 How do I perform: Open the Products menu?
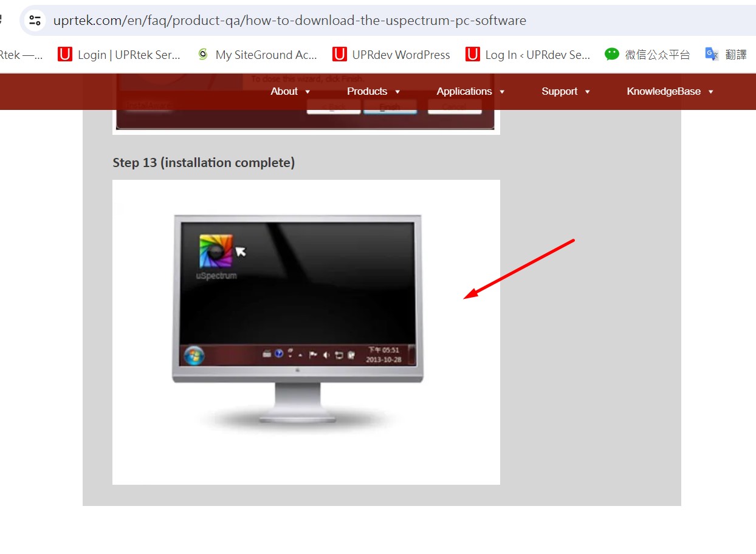point(367,92)
